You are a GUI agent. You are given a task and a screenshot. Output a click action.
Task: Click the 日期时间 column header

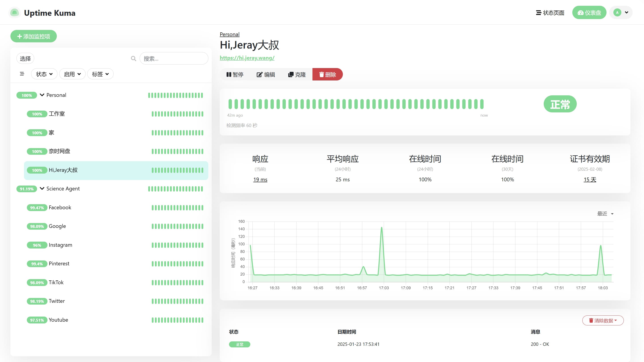tap(346, 332)
